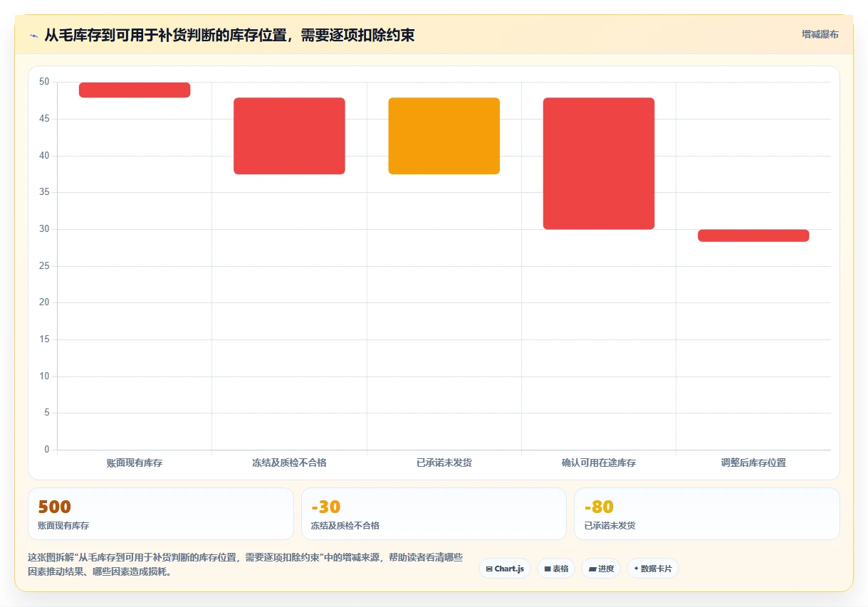Click the y-axis value 35
The height and width of the screenshot is (607, 868).
pyautogui.click(x=44, y=192)
